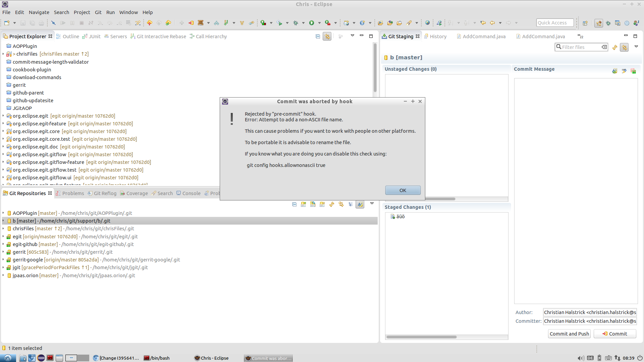This screenshot has height=362, width=644.
Task: Collapse all in Git Repositories view
Action: click(294, 204)
